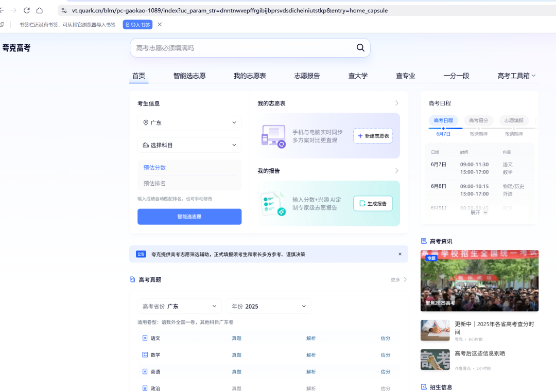Screen dimensions: 556x392
Task: Open 真题 for 英语
Action: (x=236, y=372)
